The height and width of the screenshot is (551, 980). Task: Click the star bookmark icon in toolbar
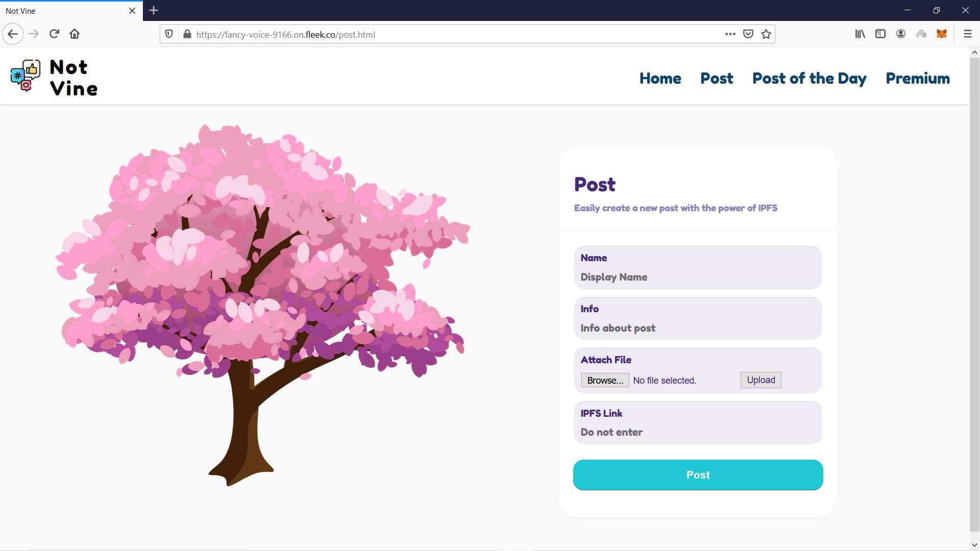(x=766, y=34)
